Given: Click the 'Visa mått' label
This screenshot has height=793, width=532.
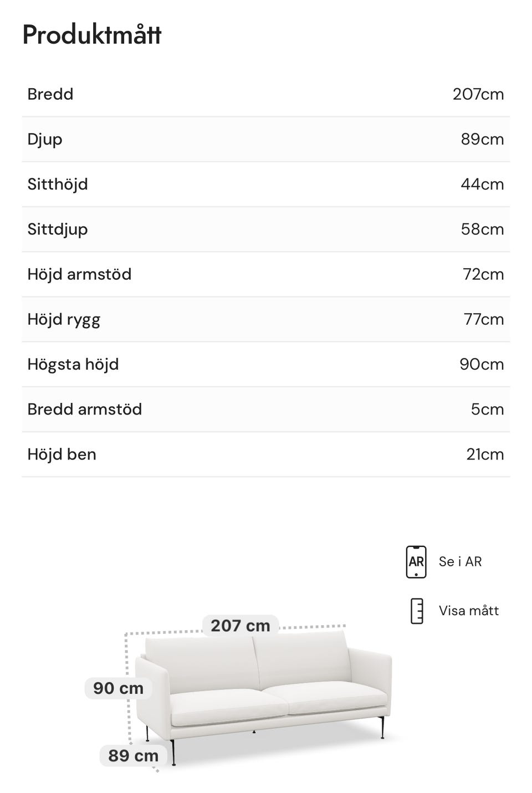Looking at the screenshot, I should coord(468,611).
